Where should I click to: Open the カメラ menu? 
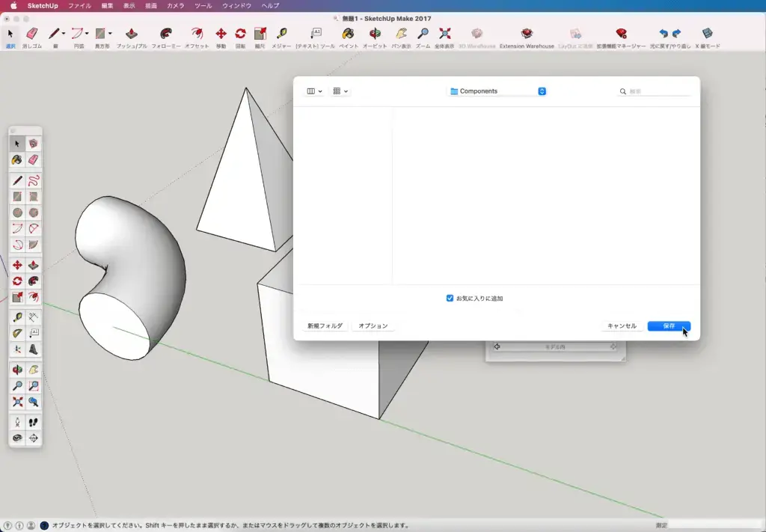point(175,6)
